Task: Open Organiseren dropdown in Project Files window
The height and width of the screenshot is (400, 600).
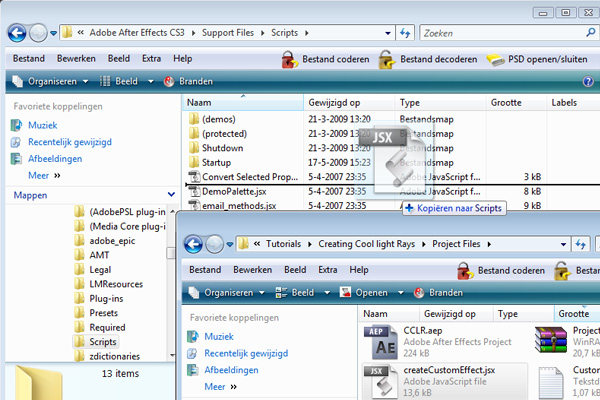Action: point(227,293)
